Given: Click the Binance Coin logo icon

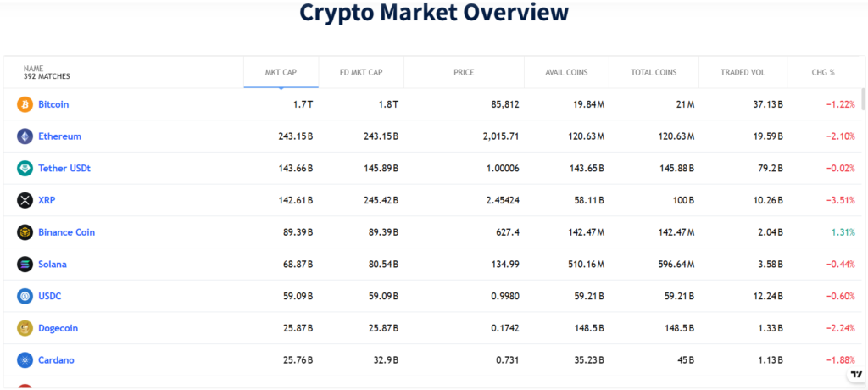Looking at the screenshot, I should (x=25, y=232).
